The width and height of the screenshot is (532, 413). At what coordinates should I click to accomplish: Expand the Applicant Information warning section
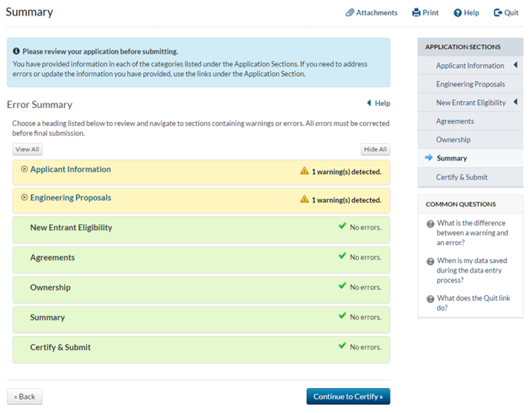click(70, 169)
